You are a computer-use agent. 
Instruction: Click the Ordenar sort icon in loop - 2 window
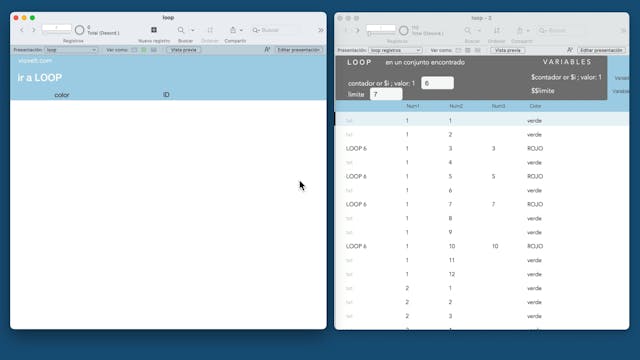pyautogui.click(x=497, y=30)
